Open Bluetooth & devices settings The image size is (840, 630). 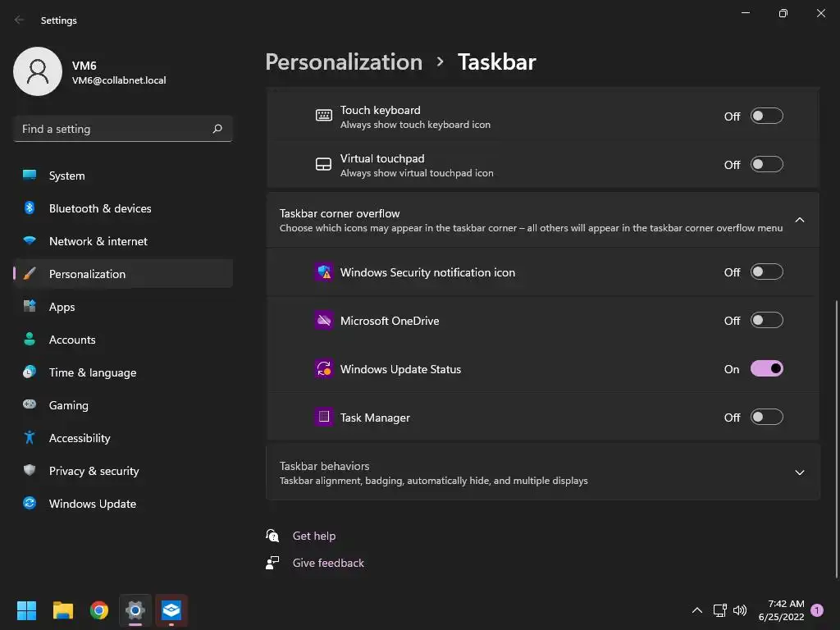pos(100,208)
